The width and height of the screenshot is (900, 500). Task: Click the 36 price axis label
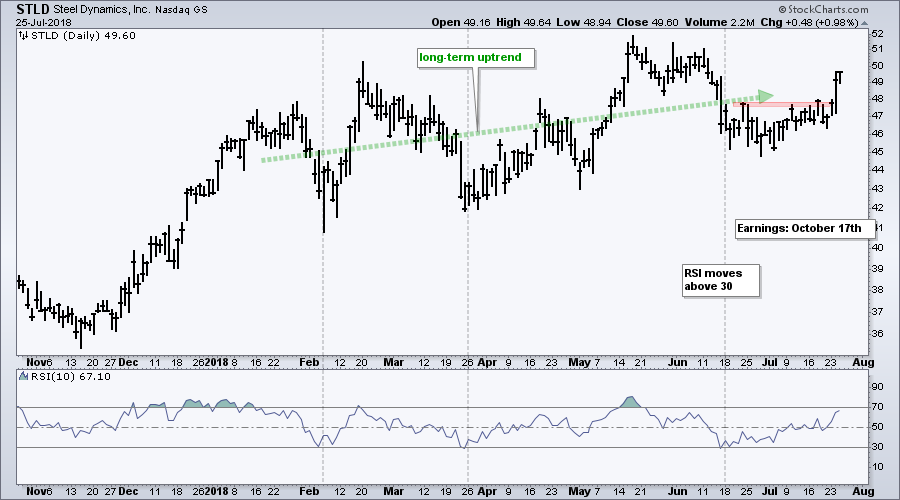tap(878, 334)
